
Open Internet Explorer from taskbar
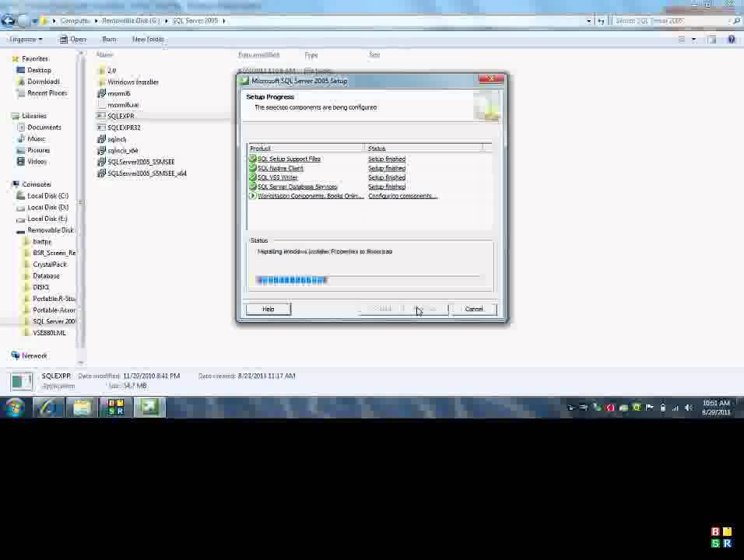[x=48, y=408]
